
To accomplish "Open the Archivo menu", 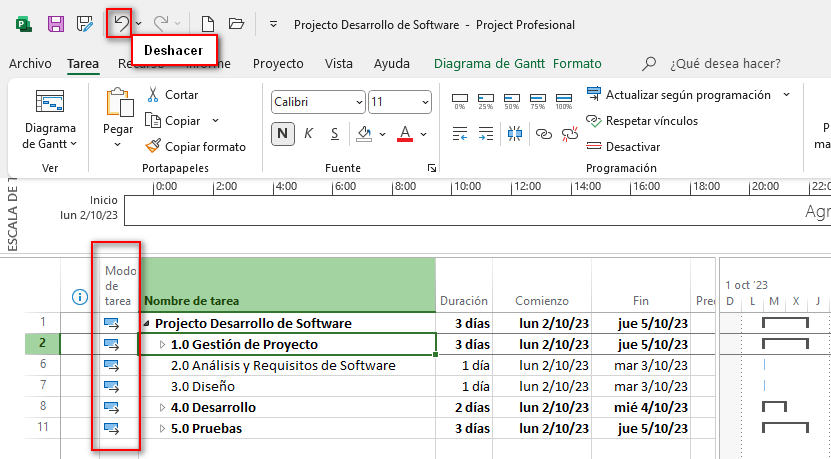I will pos(30,63).
